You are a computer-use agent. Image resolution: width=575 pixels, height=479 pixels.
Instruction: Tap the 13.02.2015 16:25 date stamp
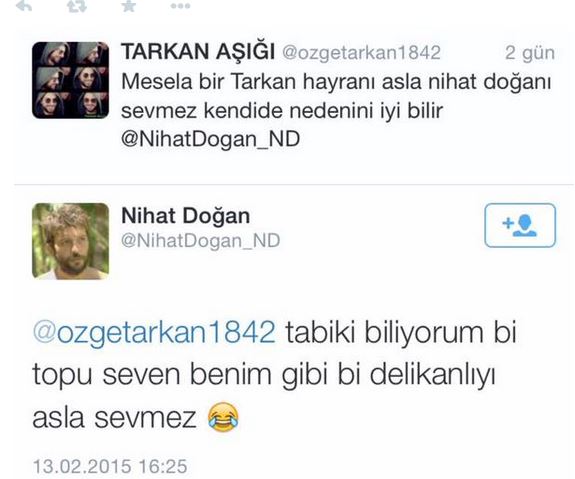pos(110,467)
